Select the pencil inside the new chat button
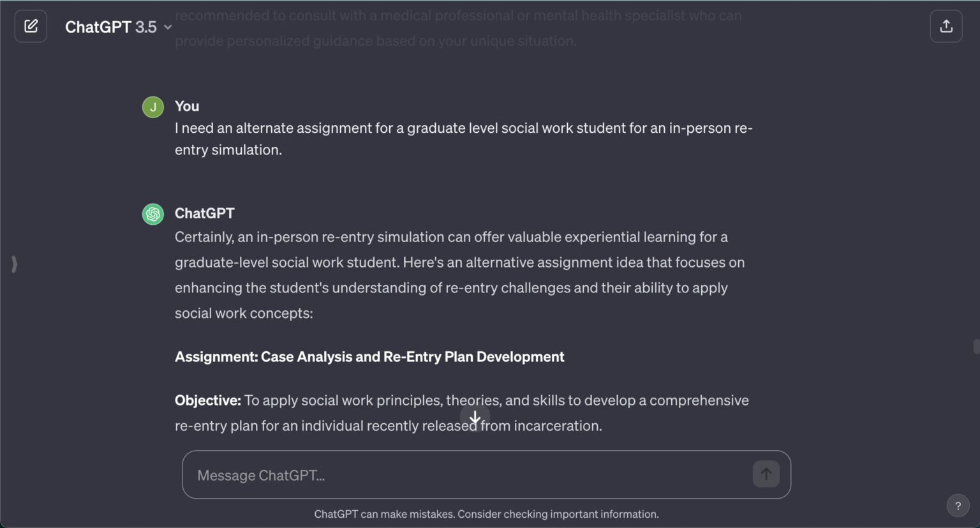 31,26
